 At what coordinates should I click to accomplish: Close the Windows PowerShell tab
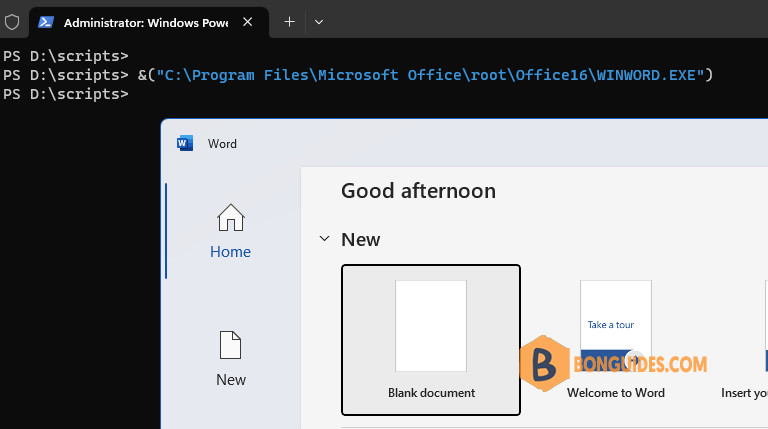[x=248, y=22]
